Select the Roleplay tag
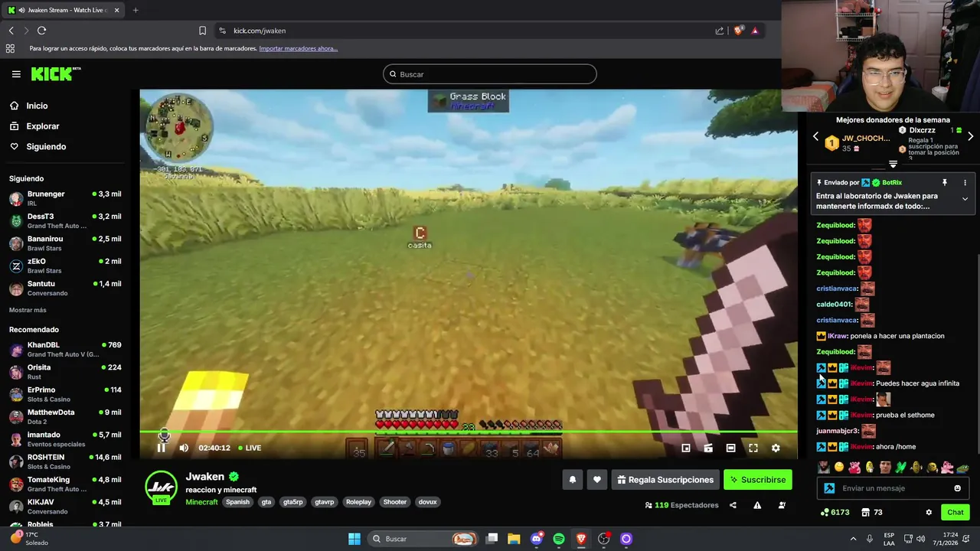Screen dimensions: 980x551 [x=358, y=502]
